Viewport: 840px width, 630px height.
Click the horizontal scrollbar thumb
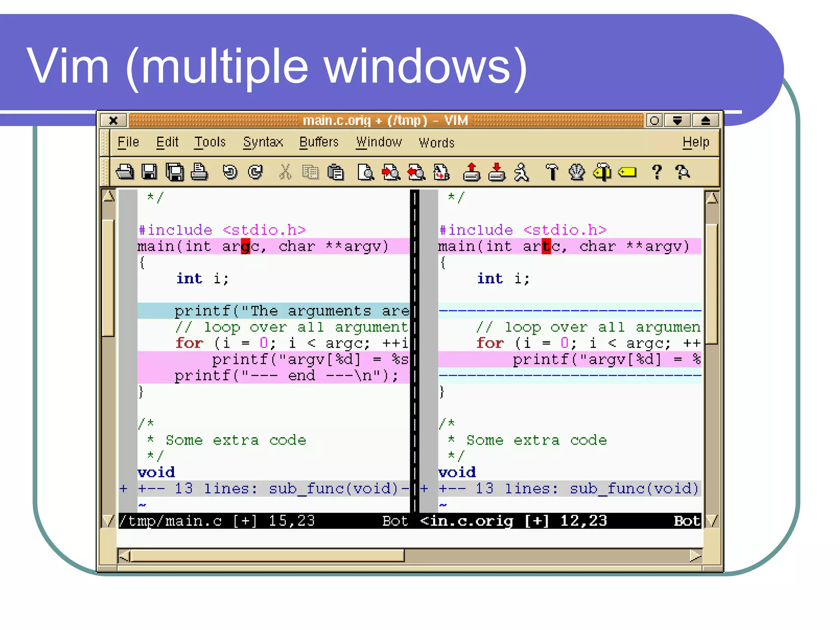[267, 556]
